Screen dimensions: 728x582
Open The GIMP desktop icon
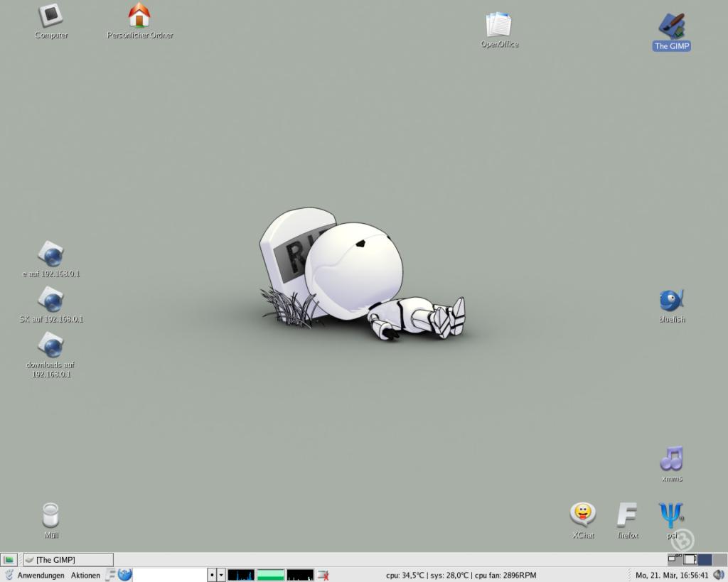tap(672, 27)
